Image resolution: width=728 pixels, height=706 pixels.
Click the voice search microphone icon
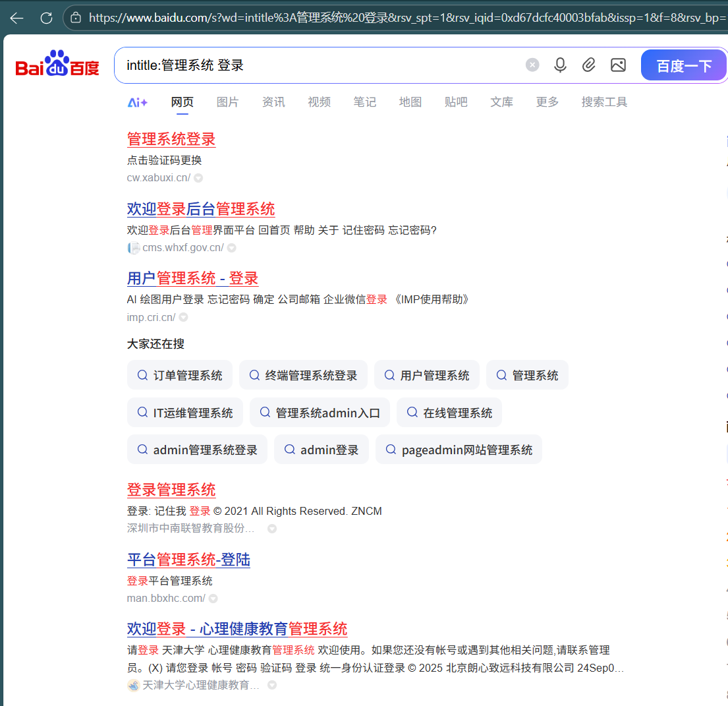560,65
